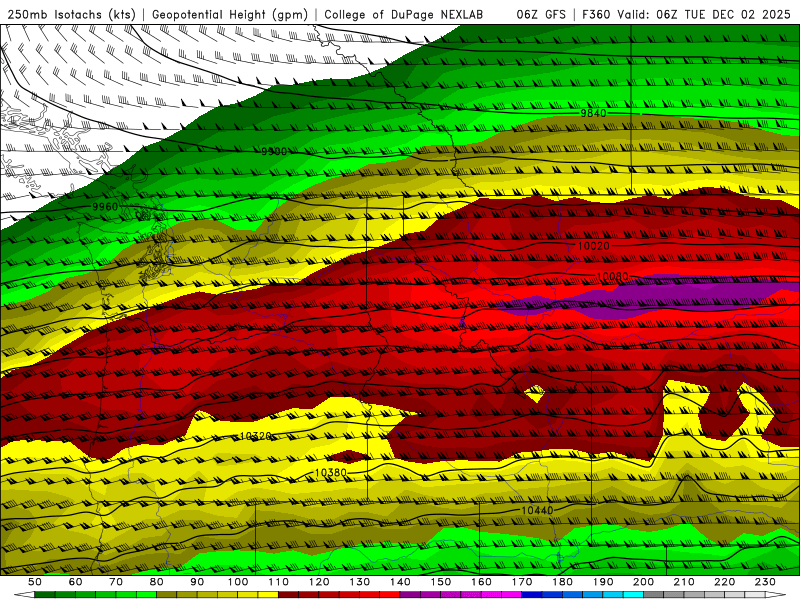Select the bright yellow swatch ending at 110
The height and width of the screenshot is (600, 800).
268,594
